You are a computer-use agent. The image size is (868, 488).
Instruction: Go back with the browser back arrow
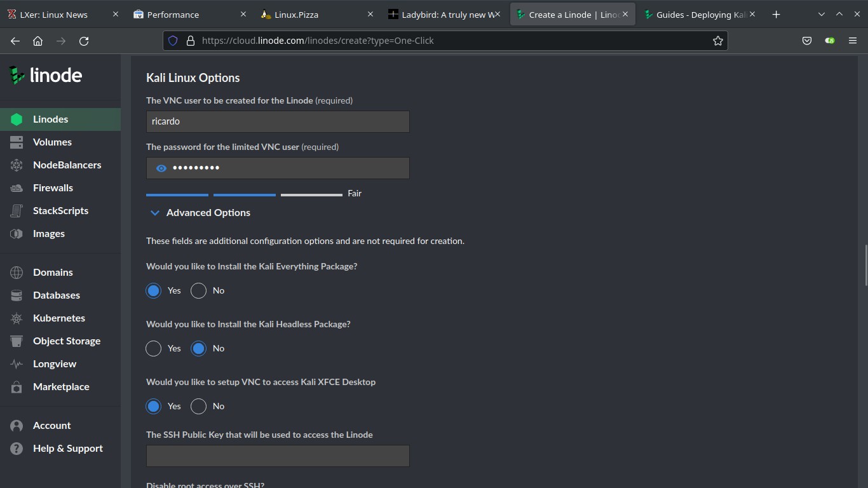click(15, 41)
